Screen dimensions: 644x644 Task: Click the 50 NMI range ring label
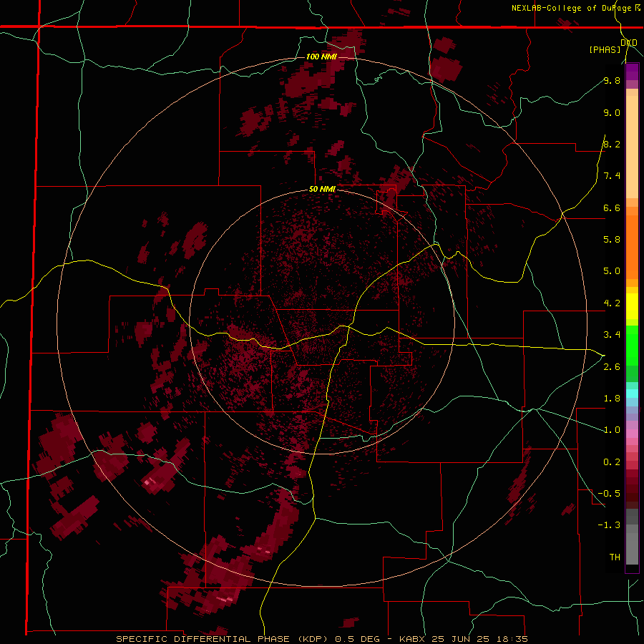tap(322, 190)
